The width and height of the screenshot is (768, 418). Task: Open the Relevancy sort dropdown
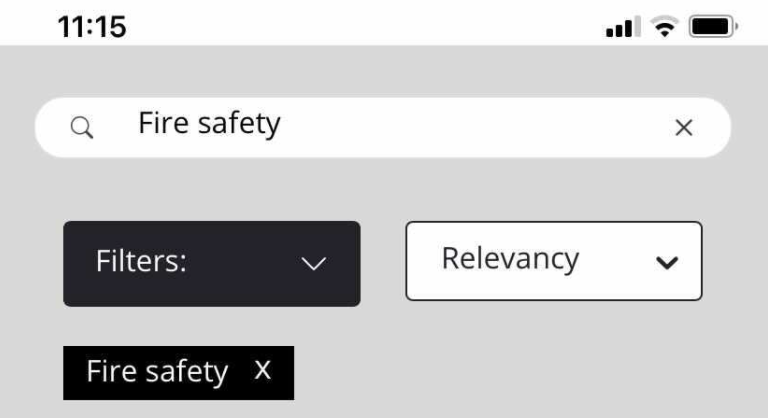tap(553, 261)
